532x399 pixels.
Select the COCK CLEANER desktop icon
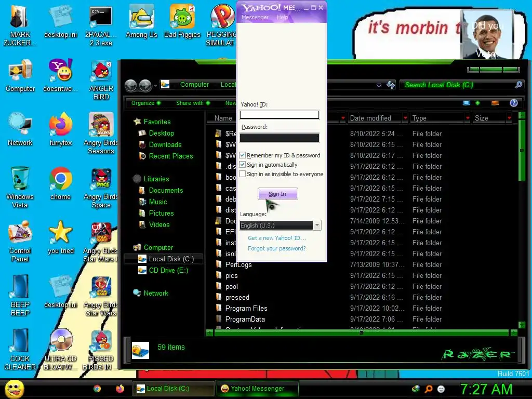(x=20, y=349)
